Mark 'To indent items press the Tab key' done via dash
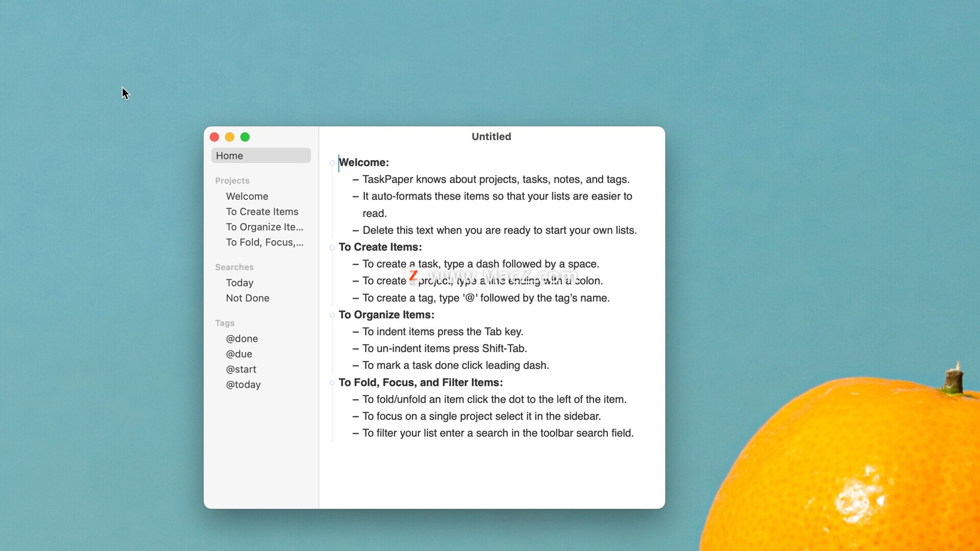Viewport: 980px width, 551px height. click(356, 332)
